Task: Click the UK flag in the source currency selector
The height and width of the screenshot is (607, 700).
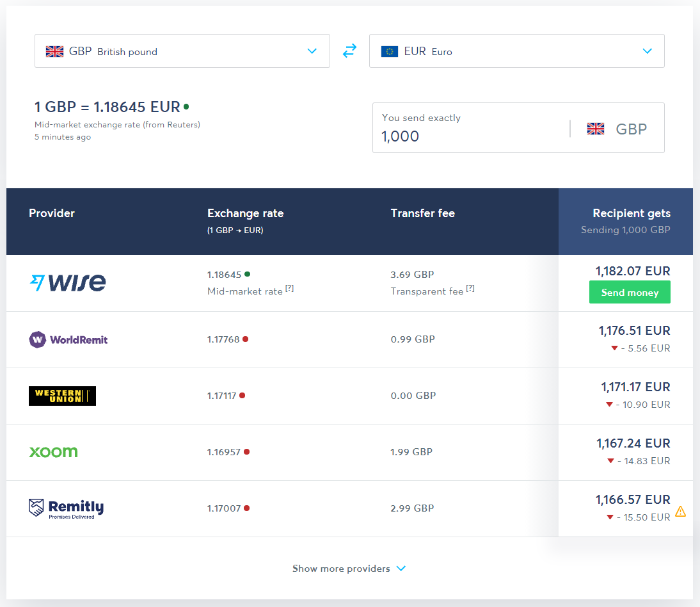Action: pyautogui.click(x=54, y=51)
